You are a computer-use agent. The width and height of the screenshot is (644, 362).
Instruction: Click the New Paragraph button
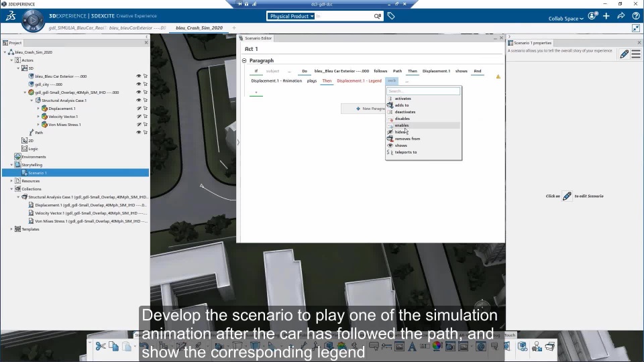pyautogui.click(x=363, y=109)
